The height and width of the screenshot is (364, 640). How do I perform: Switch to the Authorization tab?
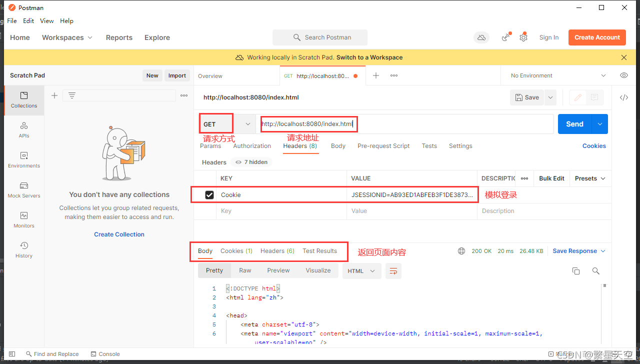[252, 146]
